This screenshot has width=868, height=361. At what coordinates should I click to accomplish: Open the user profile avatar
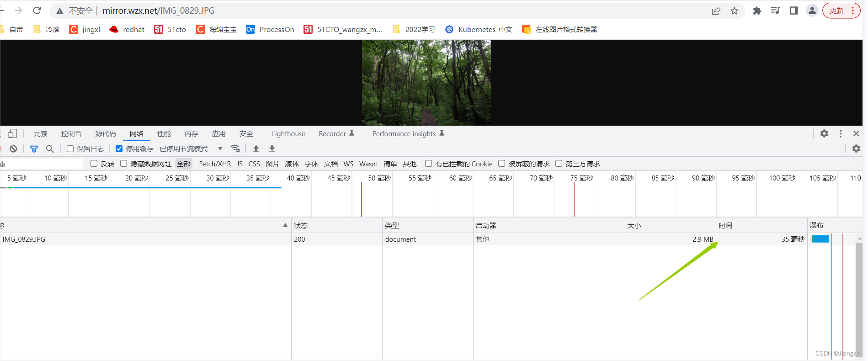[x=812, y=11]
